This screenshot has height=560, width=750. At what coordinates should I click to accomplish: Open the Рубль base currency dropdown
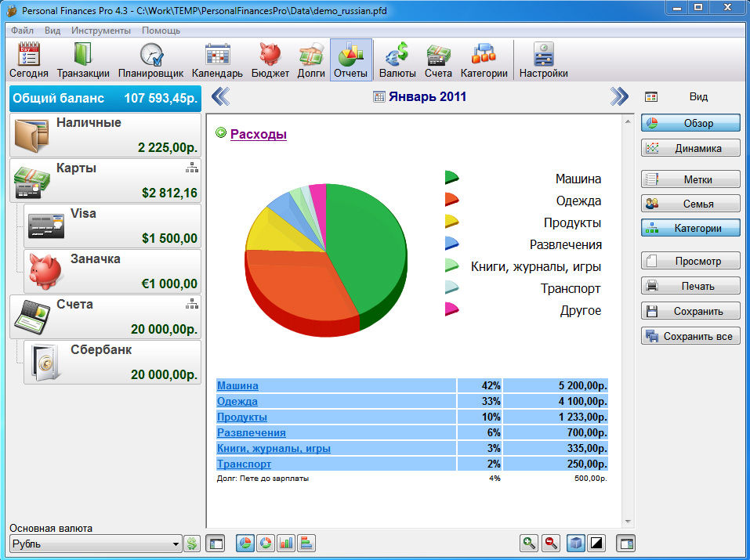pyautogui.click(x=96, y=544)
